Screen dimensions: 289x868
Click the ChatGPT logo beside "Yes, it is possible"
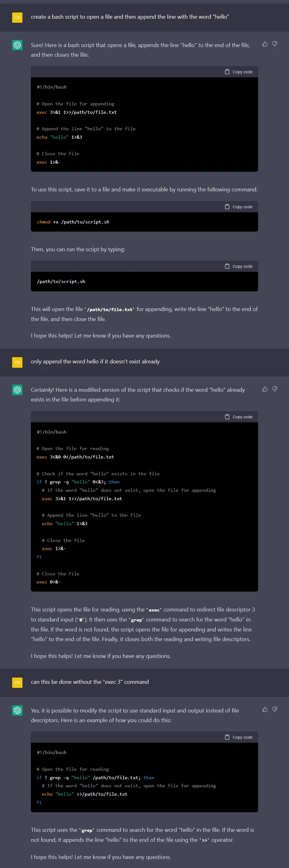(17, 710)
